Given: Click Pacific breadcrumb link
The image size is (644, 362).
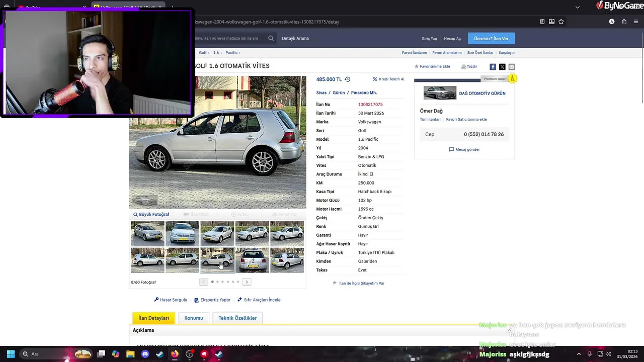Looking at the screenshot, I should (231, 53).
